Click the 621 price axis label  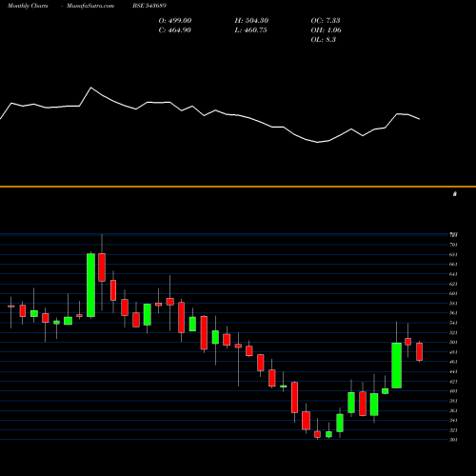[453, 284]
